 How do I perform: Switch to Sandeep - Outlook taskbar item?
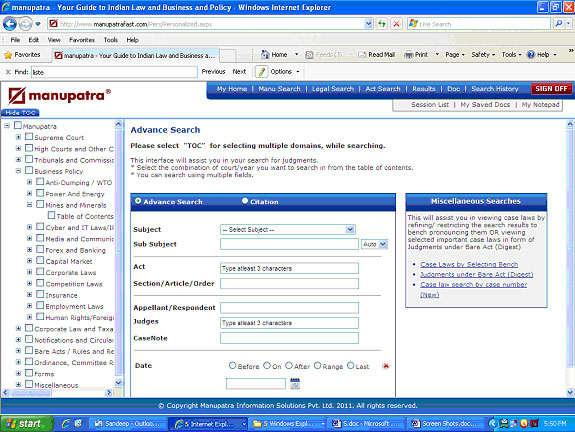(x=128, y=424)
